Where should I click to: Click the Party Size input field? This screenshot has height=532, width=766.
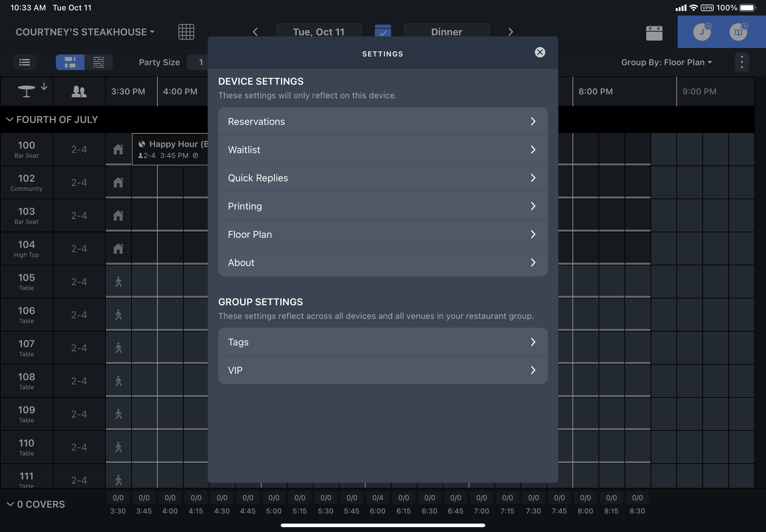198,62
